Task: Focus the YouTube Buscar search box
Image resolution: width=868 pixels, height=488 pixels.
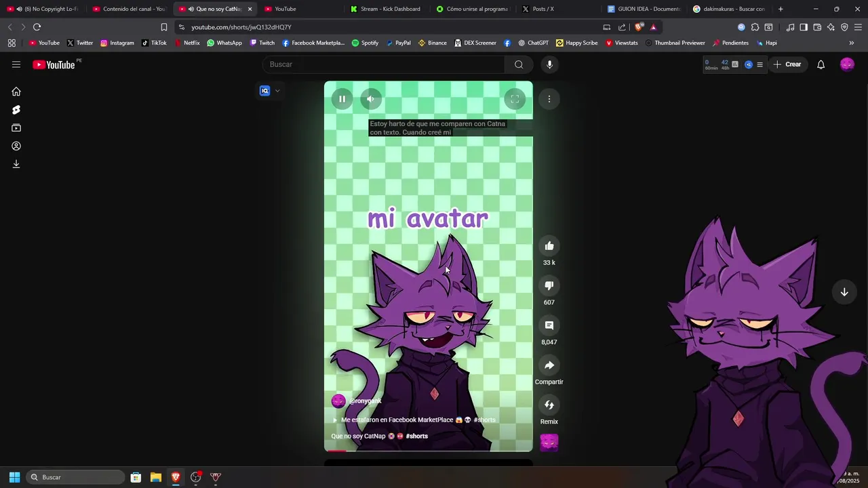Action: tap(383, 64)
